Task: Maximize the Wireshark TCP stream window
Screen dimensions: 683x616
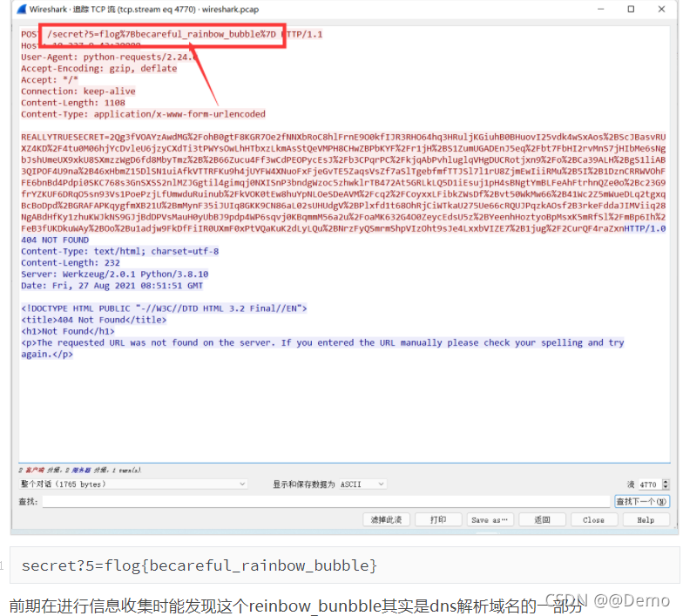Action: pyautogui.click(x=631, y=9)
